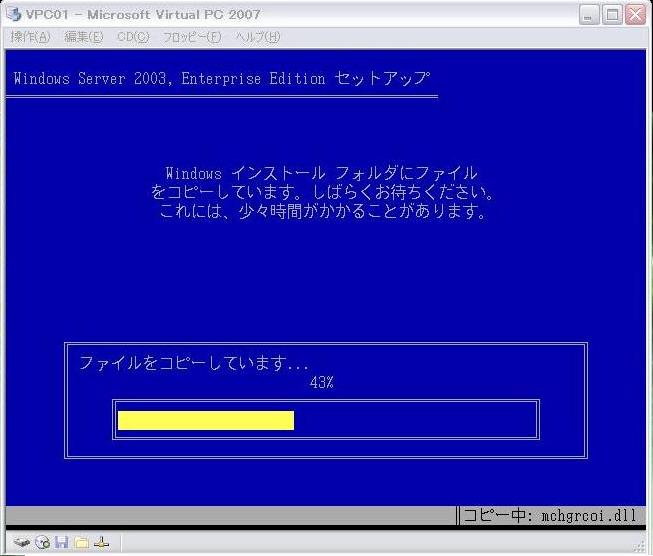Image resolution: width=653 pixels, height=556 pixels.
Task: Minimize the VPC01 window
Action: tap(589, 15)
